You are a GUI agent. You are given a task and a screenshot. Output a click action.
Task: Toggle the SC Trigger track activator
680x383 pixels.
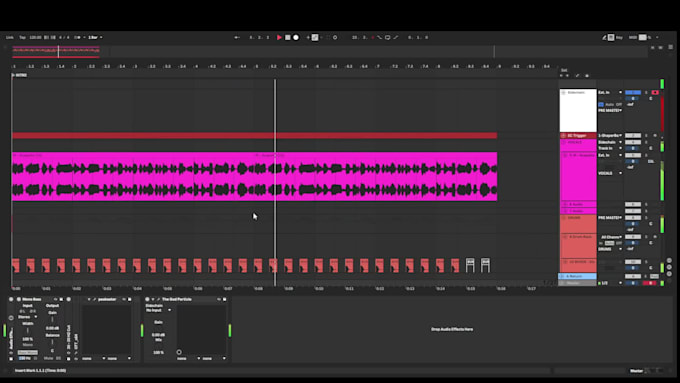point(633,135)
